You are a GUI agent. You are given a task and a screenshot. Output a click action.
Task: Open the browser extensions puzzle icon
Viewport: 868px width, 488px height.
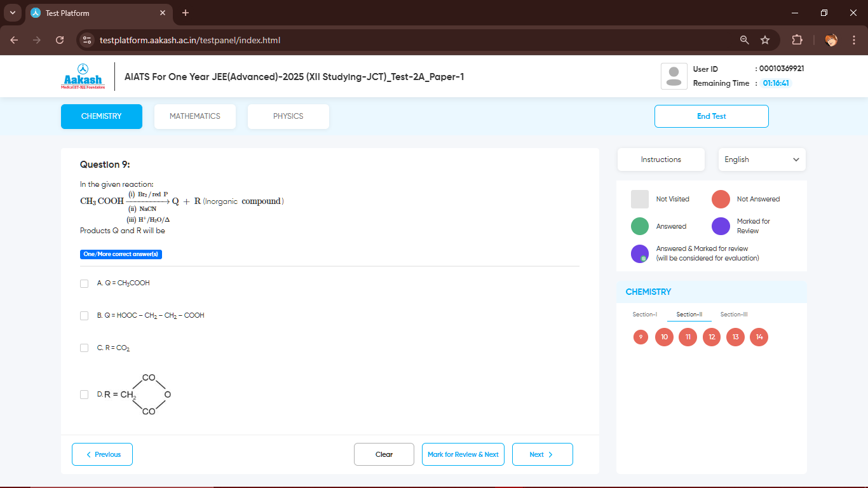[797, 40]
